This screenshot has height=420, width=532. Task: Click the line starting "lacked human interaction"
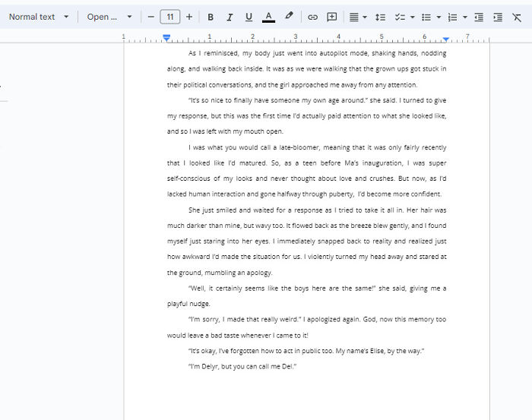click(x=304, y=194)
